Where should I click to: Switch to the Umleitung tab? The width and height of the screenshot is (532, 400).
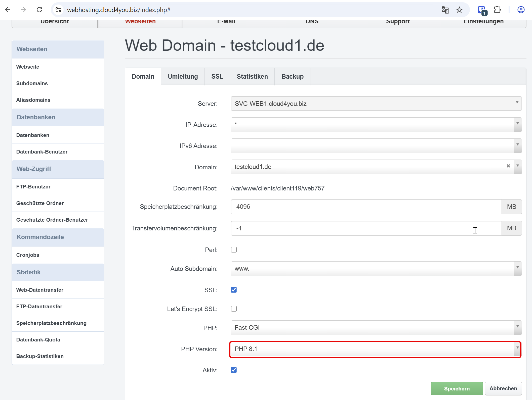coord(183,76)
